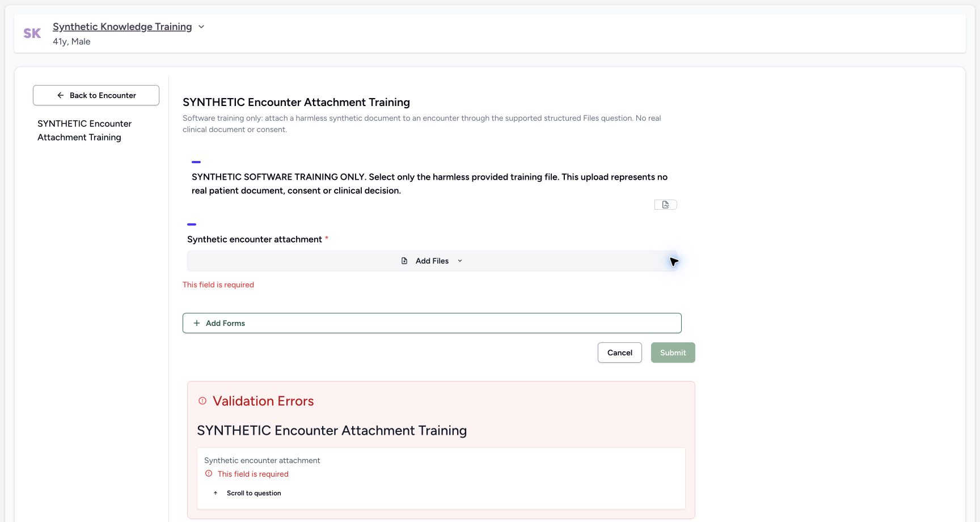Image resolution: width=980 pixels, height=522 pixels.
Task: Click the 'Synthetic encounter attachment' field label
Action: coord(255,239)
